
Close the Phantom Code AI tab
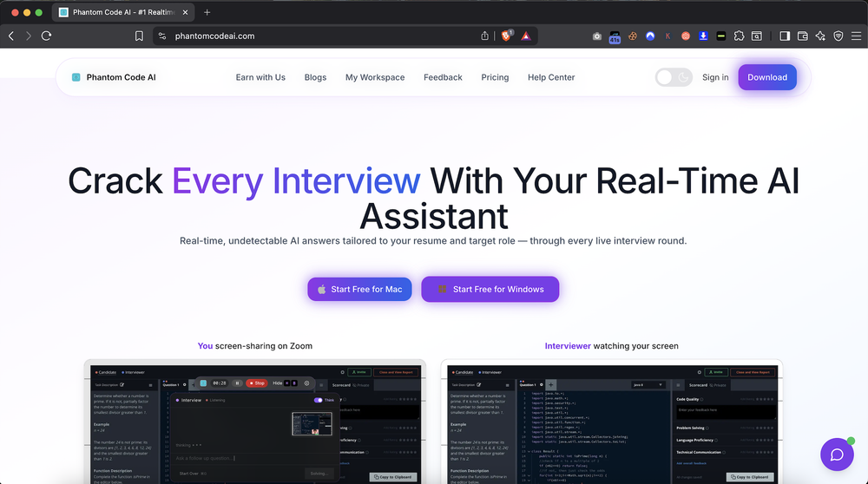(x=185, y=12)
